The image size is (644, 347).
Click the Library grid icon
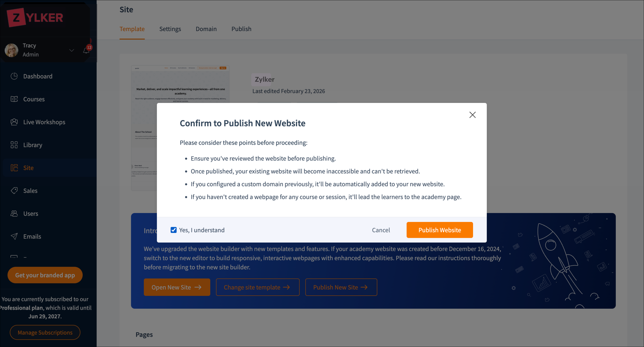[14, 145]
